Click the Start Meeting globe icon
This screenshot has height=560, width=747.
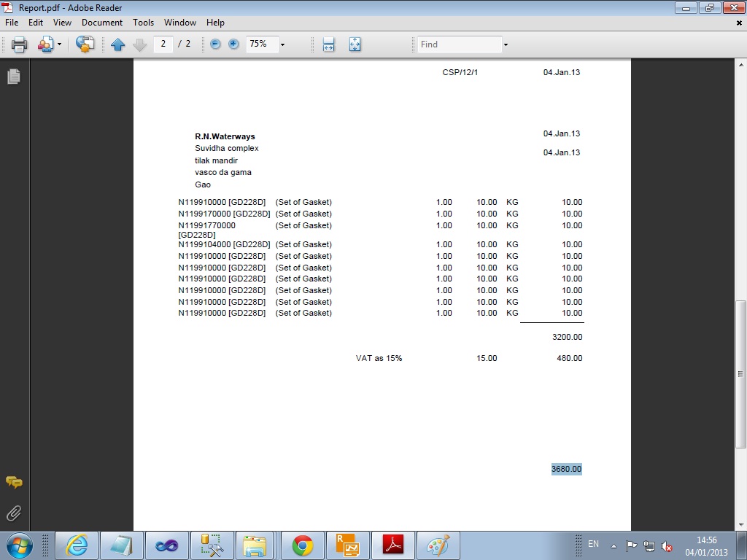(85, 44)
